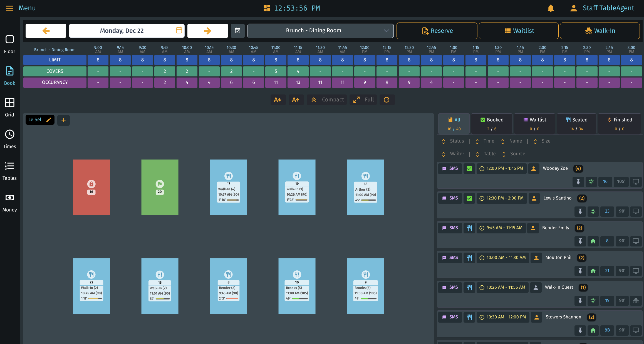
Task: Select locked red table 16
Action: [91, 187]
